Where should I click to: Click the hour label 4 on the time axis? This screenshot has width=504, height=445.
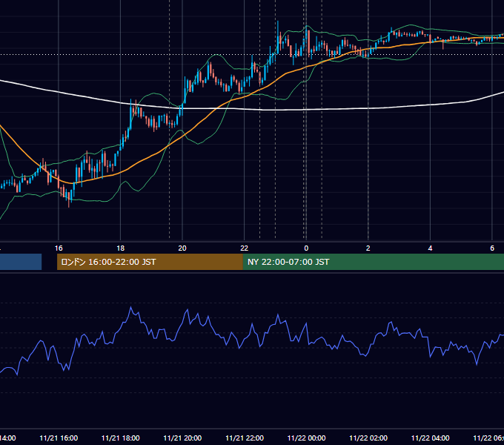[x=430, y=248]
